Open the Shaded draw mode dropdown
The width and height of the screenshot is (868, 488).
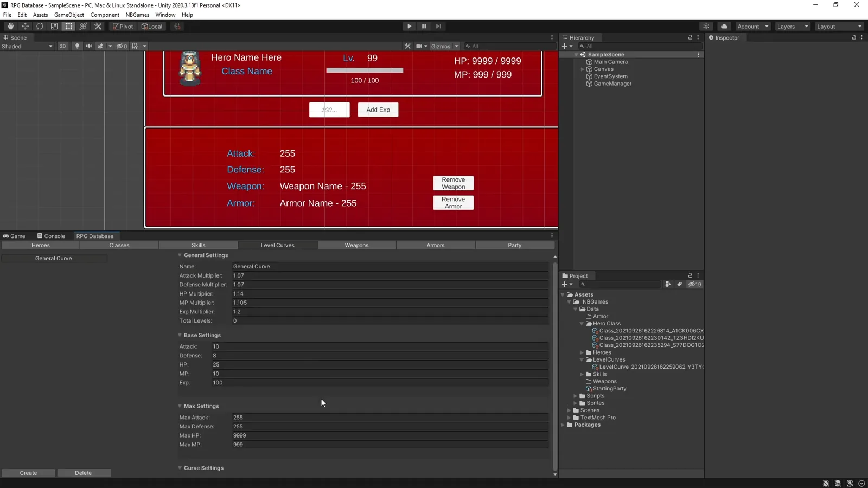[27, 46]
